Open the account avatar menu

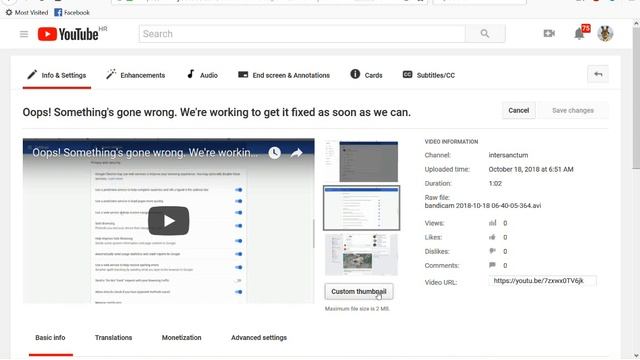pos(605,33)
